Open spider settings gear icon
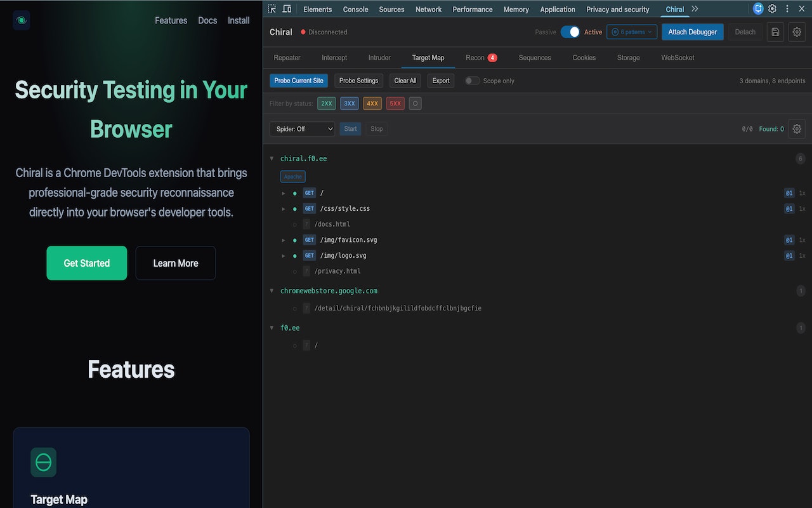 pos(797,129)
